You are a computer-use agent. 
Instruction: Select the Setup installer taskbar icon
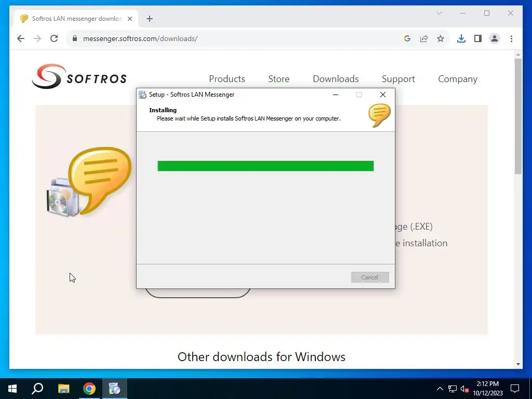115,389
